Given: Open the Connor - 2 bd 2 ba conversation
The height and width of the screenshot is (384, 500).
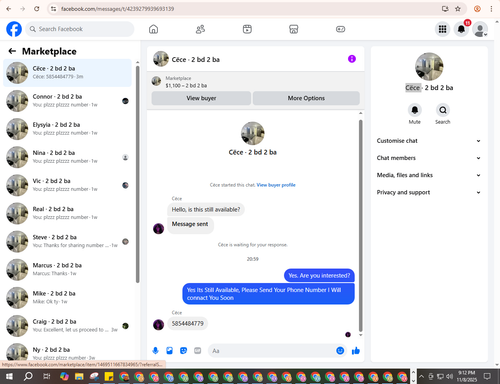Looking at the screenshot, I should pos(67,101).
